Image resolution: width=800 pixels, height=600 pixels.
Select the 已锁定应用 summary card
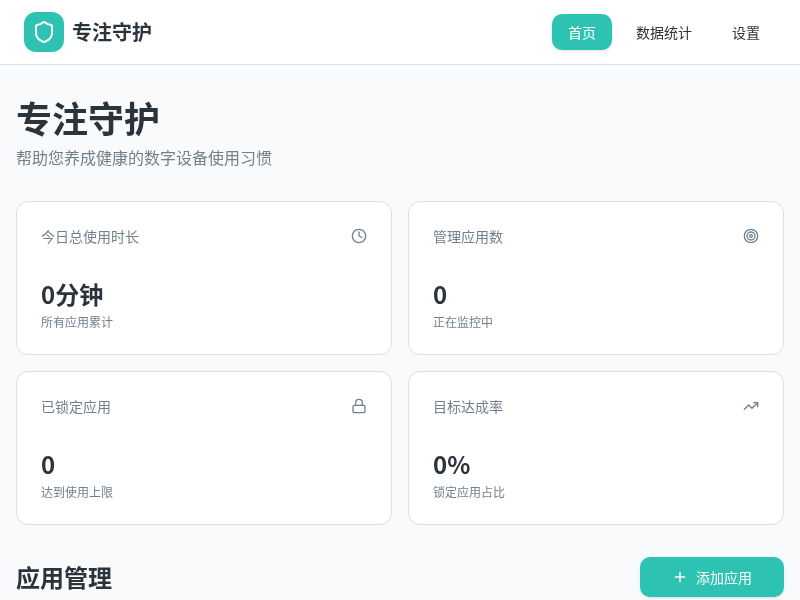pos(204,447)
